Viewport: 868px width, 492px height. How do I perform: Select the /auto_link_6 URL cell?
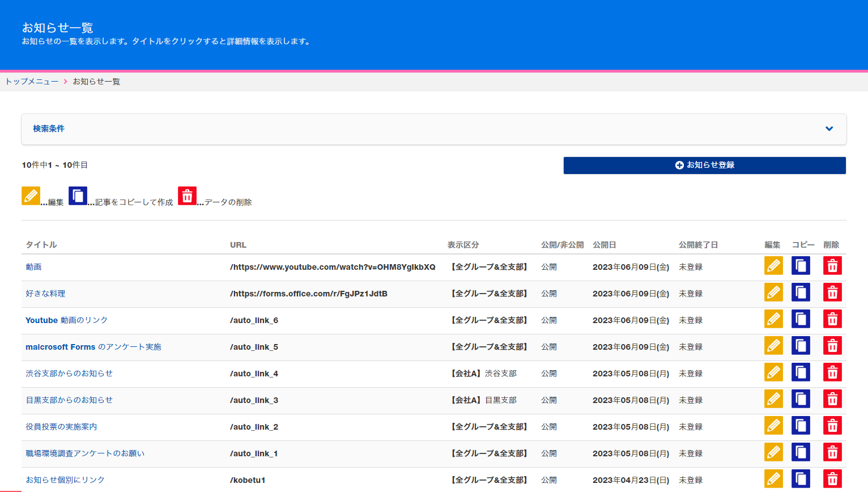[254, 320]
